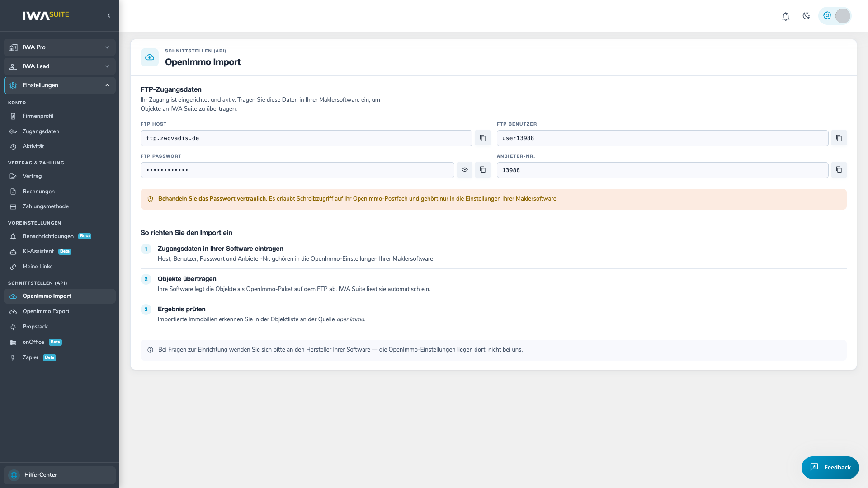Open the Zapier integration
This screenshot has width=868, height=488.
coord(60,357)
